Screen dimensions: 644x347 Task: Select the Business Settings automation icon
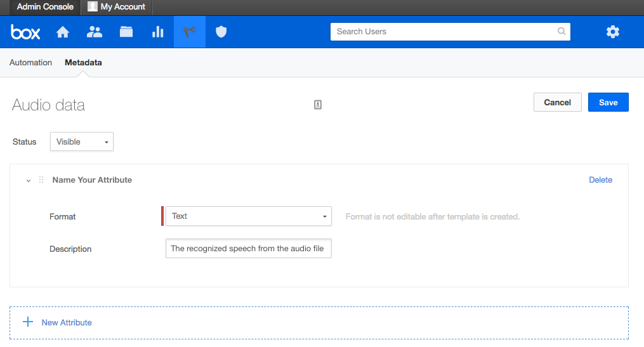click(x=189, y=32)
